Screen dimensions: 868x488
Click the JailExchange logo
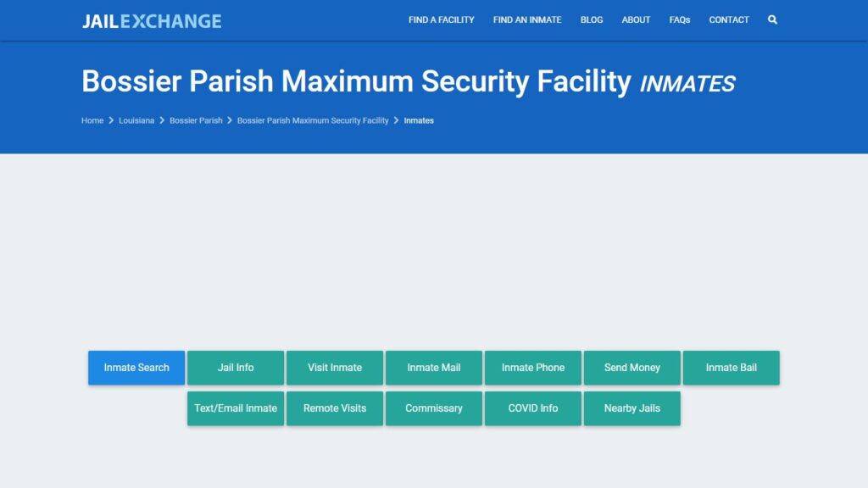point(152,21)
